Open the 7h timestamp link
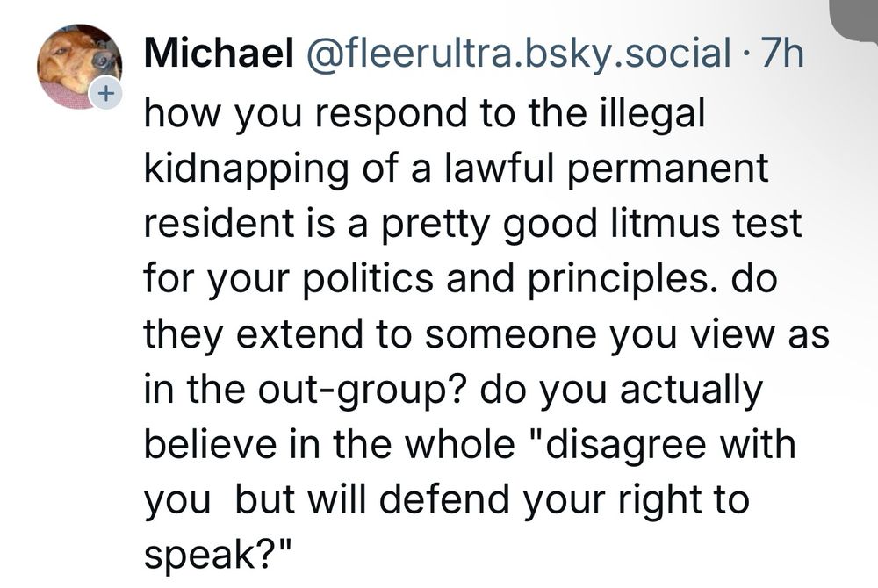Image resolution: width=878 pixels, height=588 pixels. pos(783,54)
